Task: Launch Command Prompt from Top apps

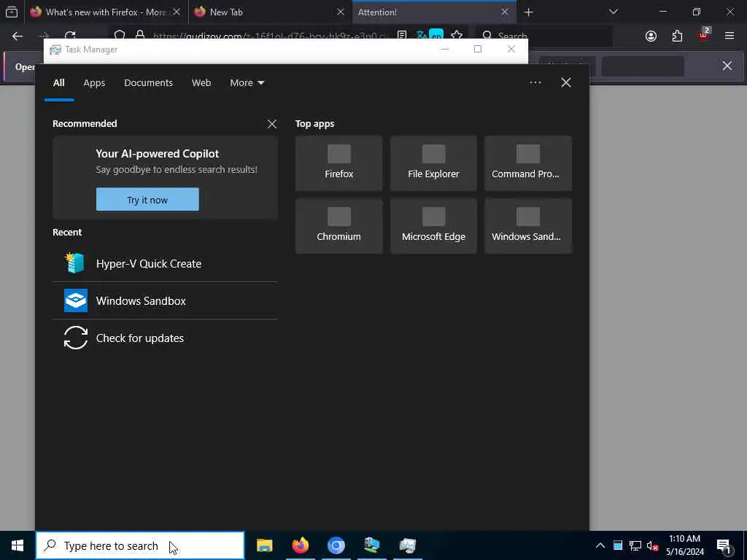Action: pyautogui.click(x=528, y=163)
